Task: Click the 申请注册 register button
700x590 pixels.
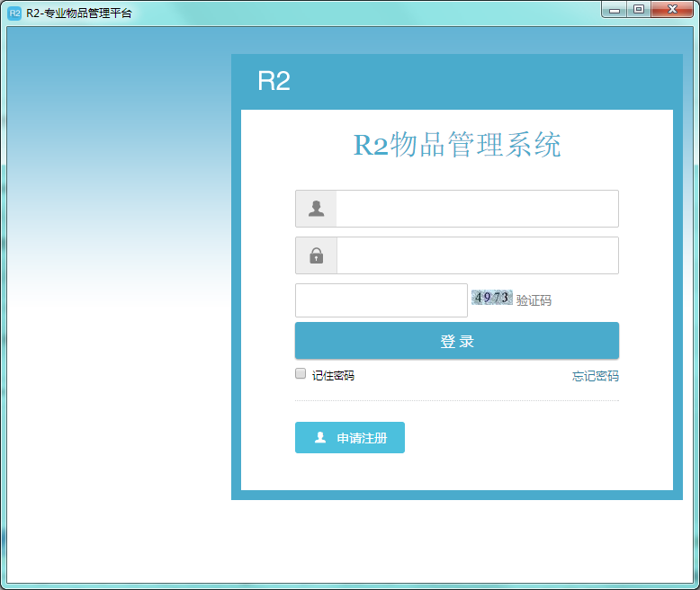Action: [350, 437]
